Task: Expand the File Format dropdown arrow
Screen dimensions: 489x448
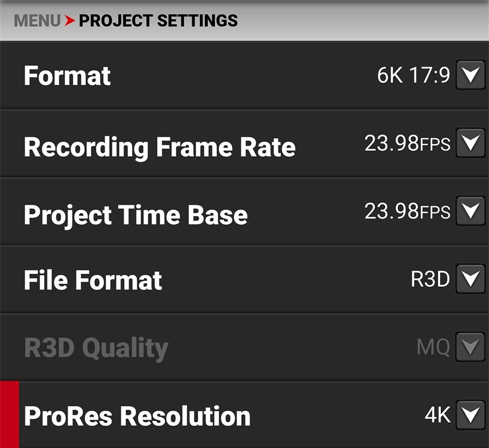Action: pos(470,279)
